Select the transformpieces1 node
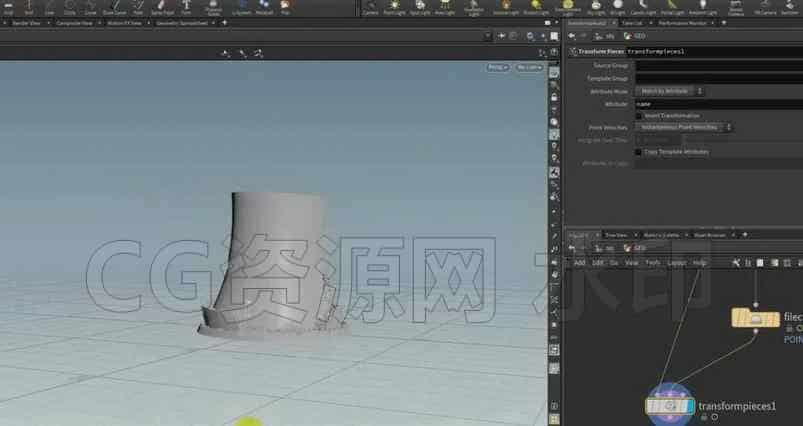Image resolution: width=803 pixels, height=426 pixels. pos(669,407)
